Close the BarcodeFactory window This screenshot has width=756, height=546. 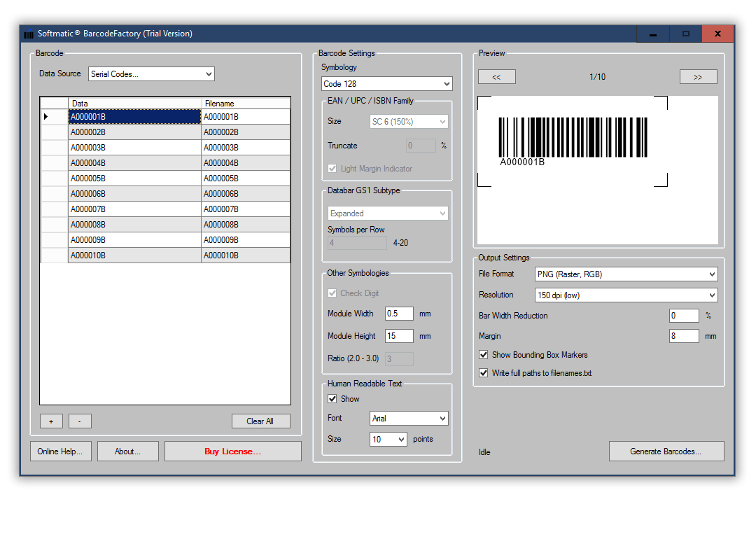718,34
